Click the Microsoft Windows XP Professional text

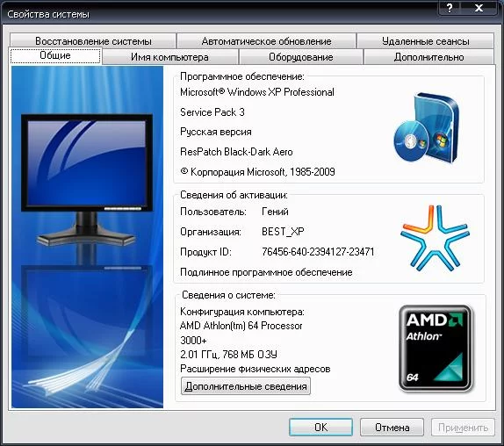(257, 92)
